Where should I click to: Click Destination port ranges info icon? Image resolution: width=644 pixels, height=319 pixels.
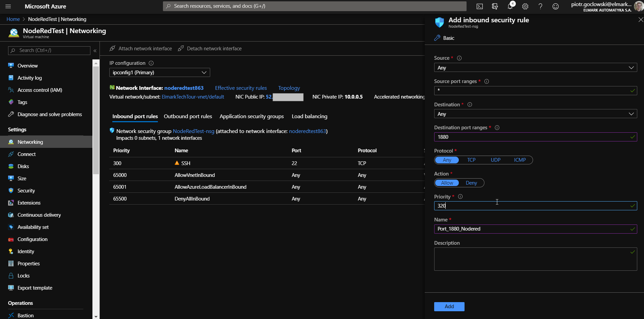pyautogui.click(x=497, y=128)
